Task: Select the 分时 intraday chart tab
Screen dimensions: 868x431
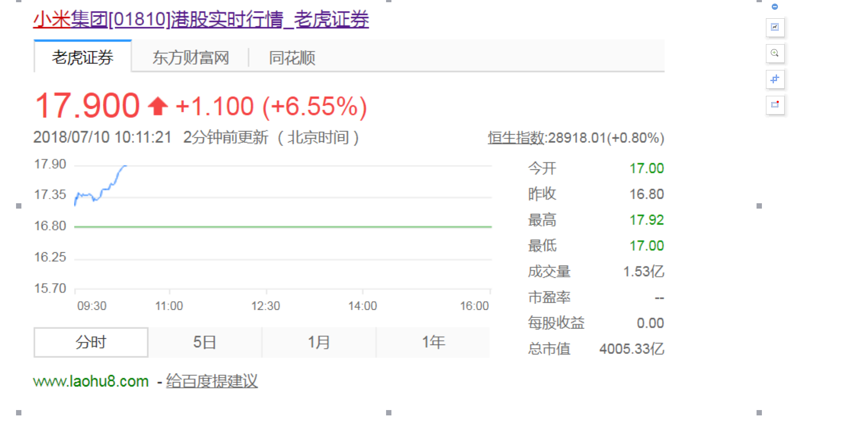Action: 91,342
